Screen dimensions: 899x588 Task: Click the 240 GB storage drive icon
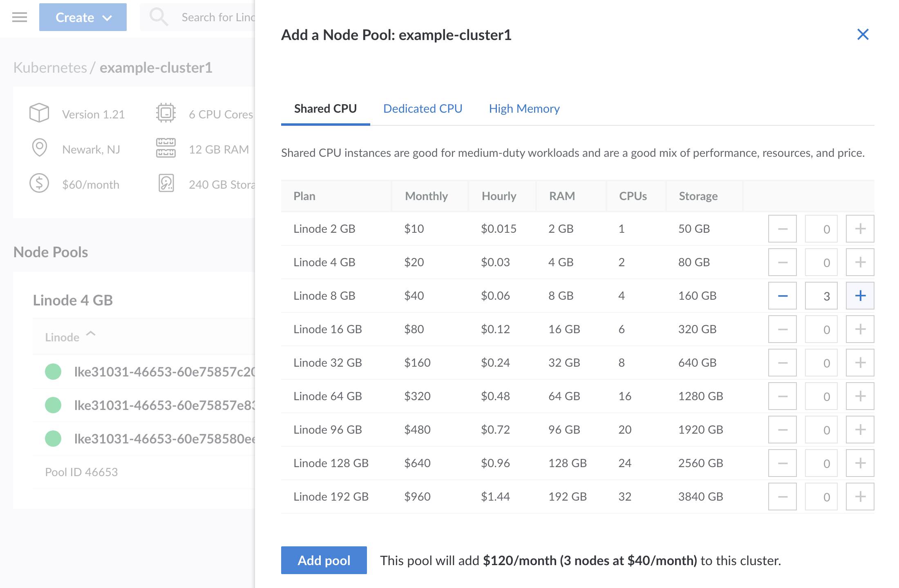pos(165,184)
